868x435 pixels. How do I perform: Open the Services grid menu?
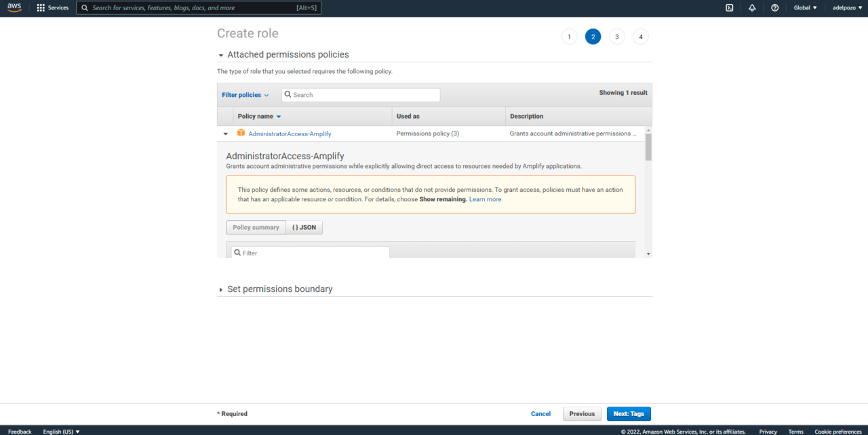[x=52, y=8]
